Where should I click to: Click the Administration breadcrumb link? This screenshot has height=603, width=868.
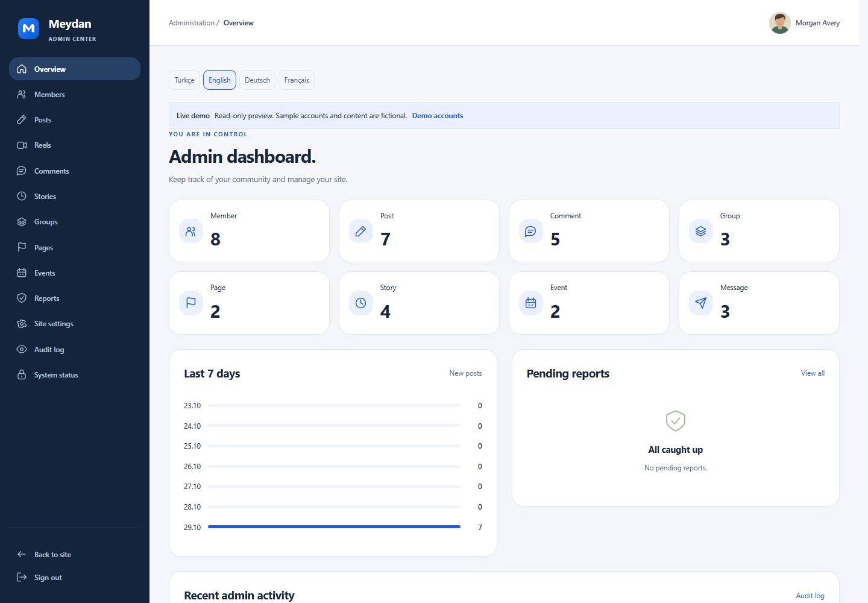click(192, 23)
